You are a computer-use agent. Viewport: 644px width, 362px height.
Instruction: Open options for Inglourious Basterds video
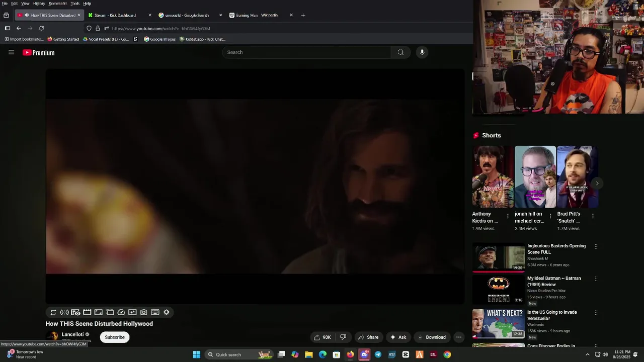596,246
